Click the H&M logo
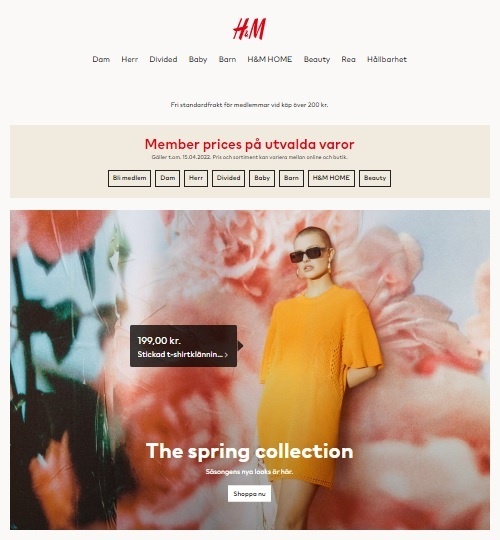The width and height of the screenshot is (500, 540). point(249,29)
